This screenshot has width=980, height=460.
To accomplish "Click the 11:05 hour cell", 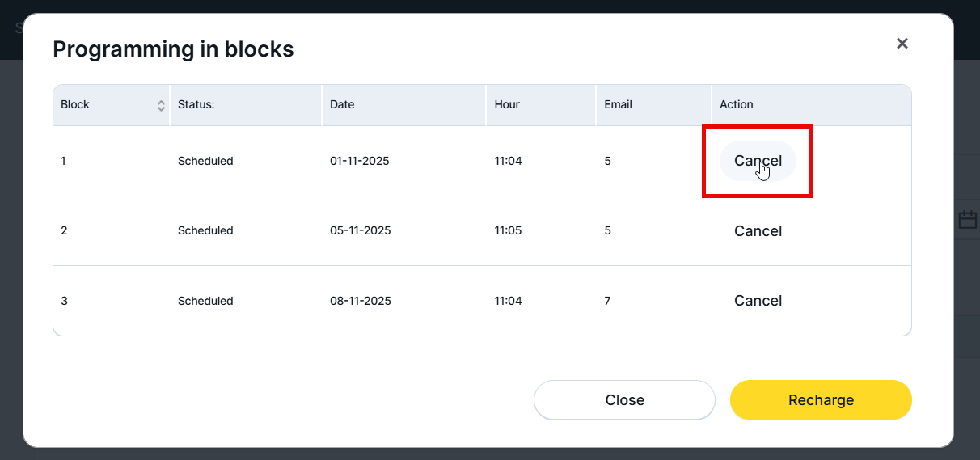I will point(508,231).
